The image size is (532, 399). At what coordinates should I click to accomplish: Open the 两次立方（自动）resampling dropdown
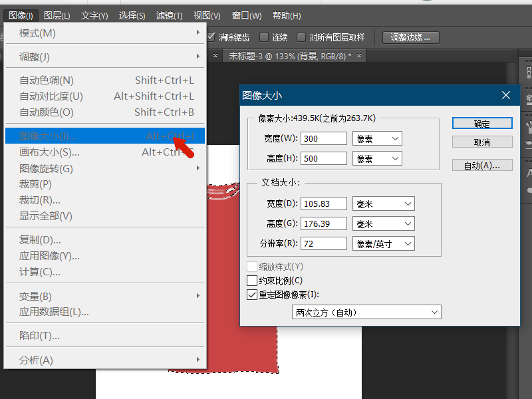[x=366, y=312]
